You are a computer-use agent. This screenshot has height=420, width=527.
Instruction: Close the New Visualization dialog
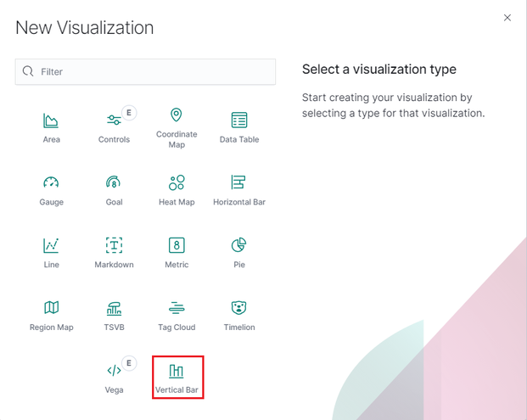click(507, 18)
